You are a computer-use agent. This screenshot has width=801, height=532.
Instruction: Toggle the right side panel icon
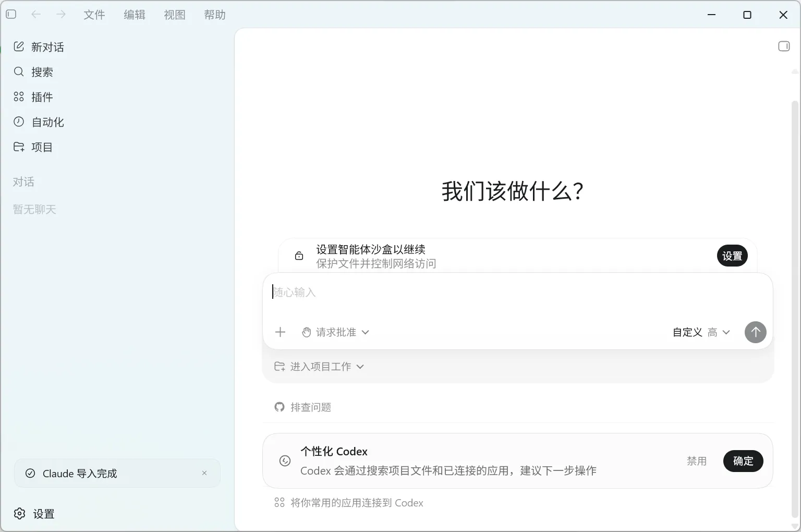tap(784, 46)
